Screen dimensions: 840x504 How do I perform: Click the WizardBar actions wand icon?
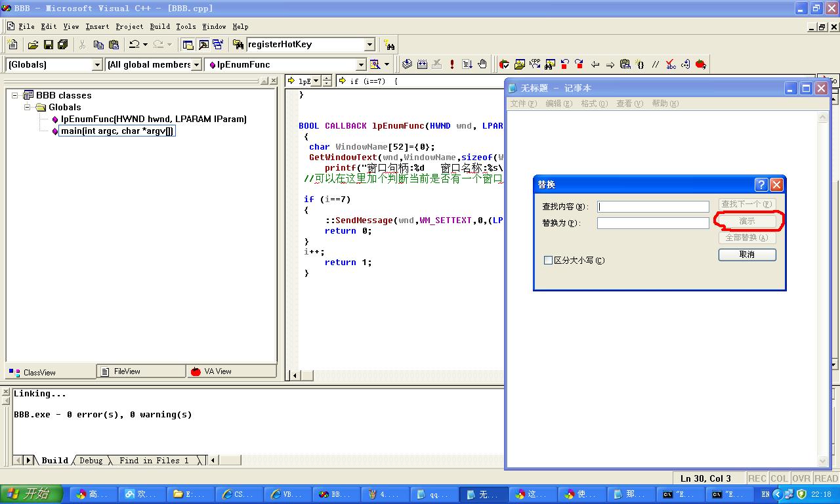click(375, 64)
